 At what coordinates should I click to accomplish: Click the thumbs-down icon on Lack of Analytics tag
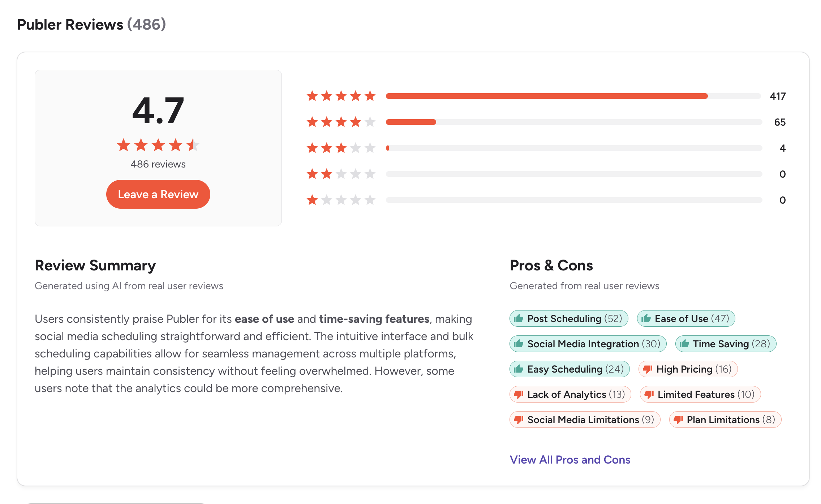click(x=518, y=394)
